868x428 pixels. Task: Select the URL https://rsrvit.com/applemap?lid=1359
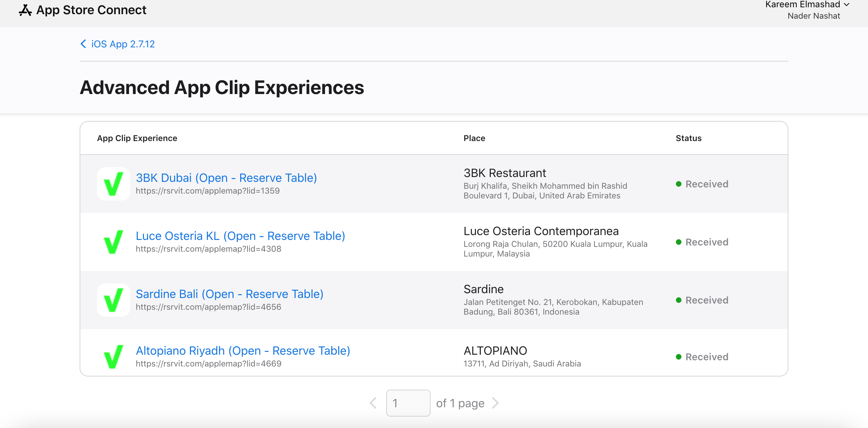click(x=208, y=191)
